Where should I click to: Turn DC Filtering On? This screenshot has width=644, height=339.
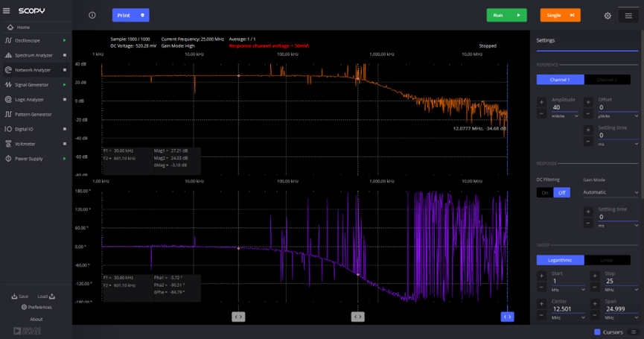click(545, 193)
